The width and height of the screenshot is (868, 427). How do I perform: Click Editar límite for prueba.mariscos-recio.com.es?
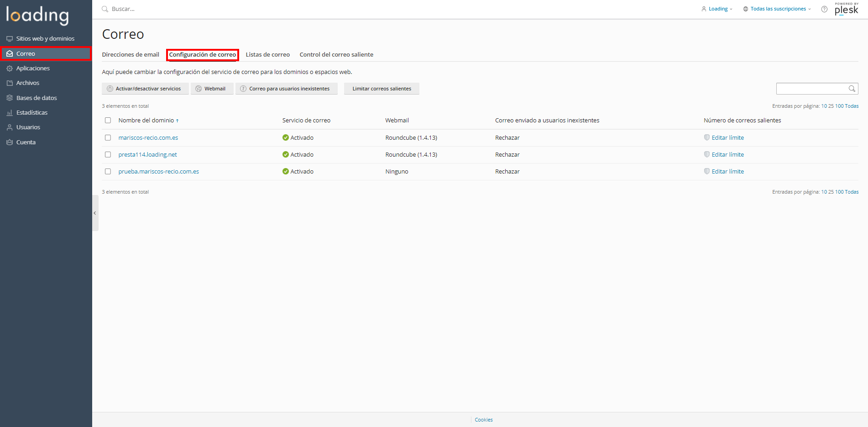coord(728,171)
